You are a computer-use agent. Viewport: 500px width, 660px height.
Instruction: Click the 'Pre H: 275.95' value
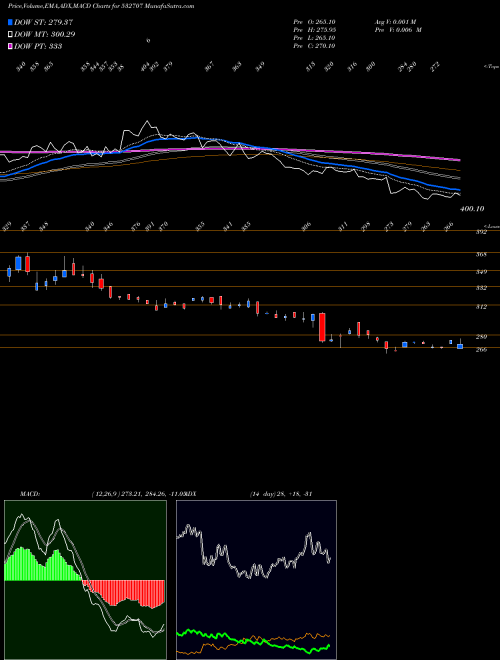pos(314,29)
